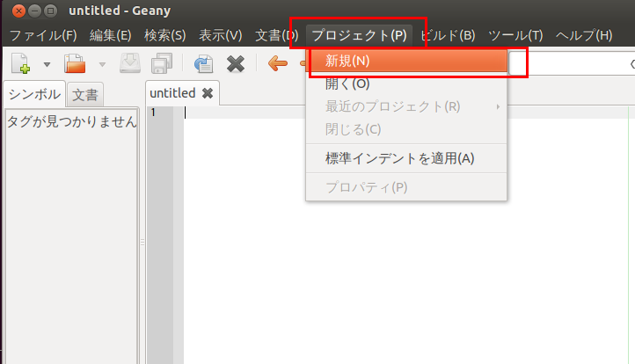Open the ビルド(B) menu

(x=448, y=35)
